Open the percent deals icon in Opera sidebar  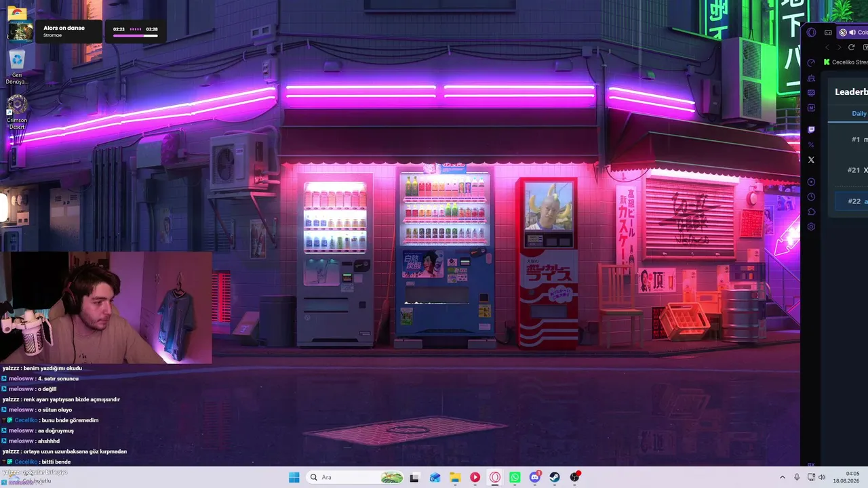click(811, 144)
